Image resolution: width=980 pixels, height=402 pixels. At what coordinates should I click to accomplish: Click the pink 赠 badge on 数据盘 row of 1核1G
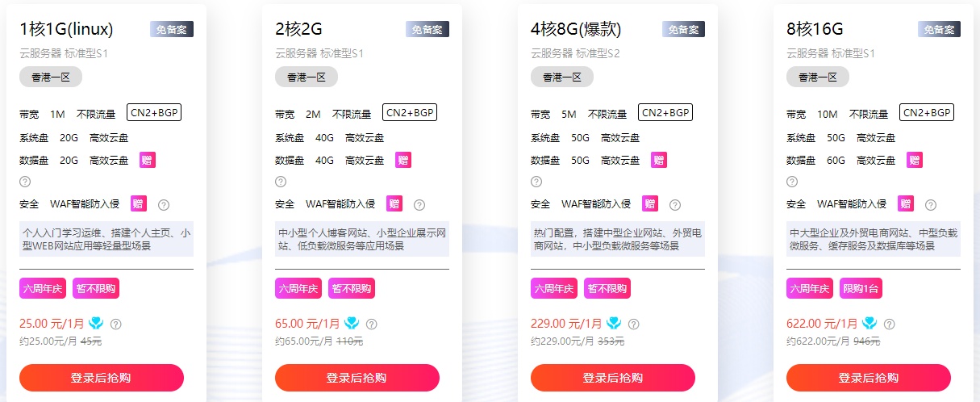pyautogui.click(x=147, y=160)
